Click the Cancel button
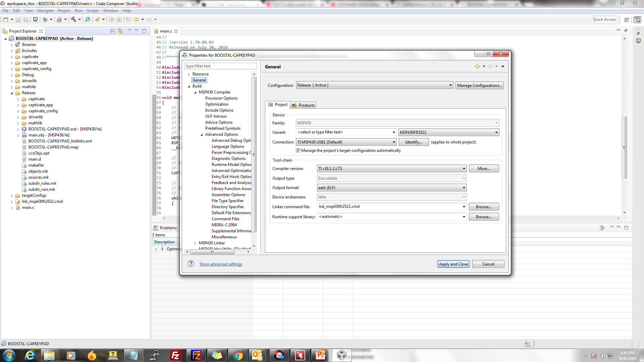 pos(488,264)
